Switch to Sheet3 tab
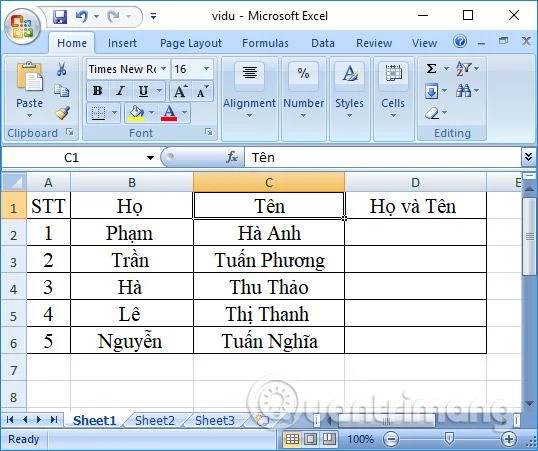The width and height of the screenshot is (538, 451). point(215,420)
